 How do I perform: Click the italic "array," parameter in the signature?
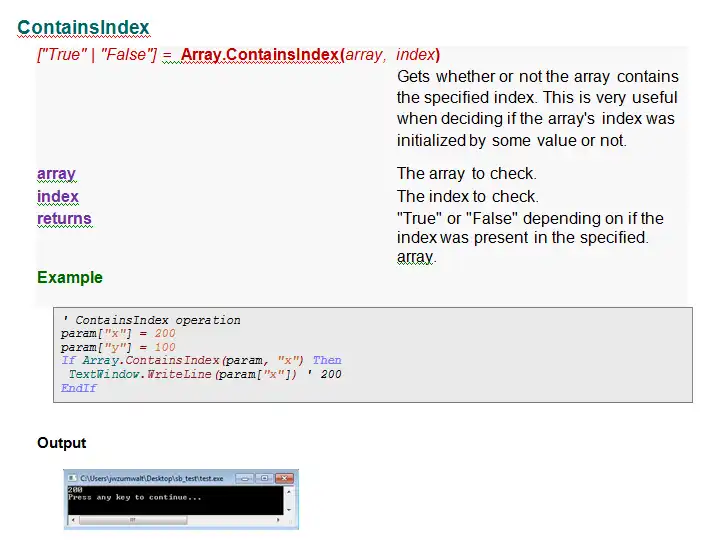coord(366,55)
